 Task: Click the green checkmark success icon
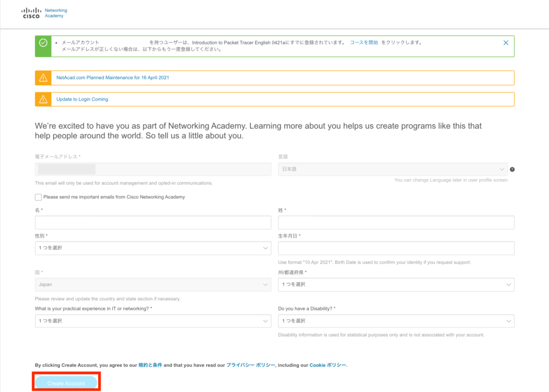point(43,43)
